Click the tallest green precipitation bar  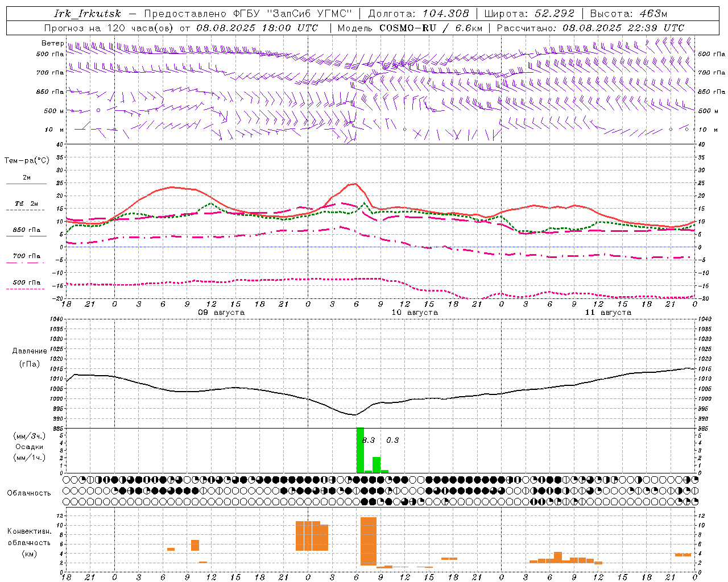360,450
